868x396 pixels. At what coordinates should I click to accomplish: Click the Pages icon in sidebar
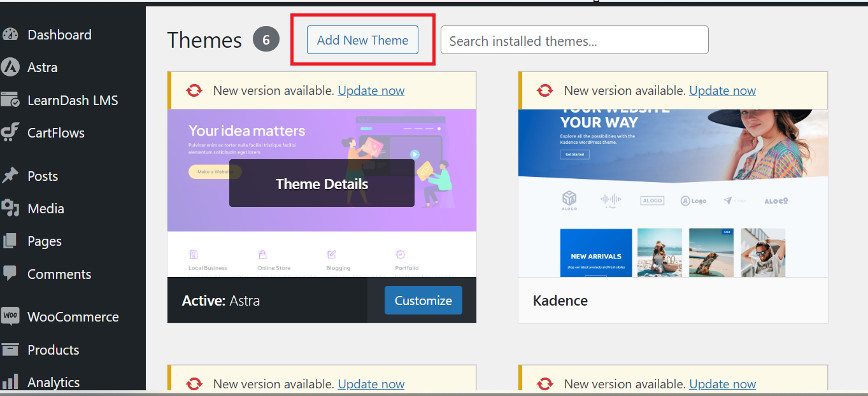click(10, 241)
